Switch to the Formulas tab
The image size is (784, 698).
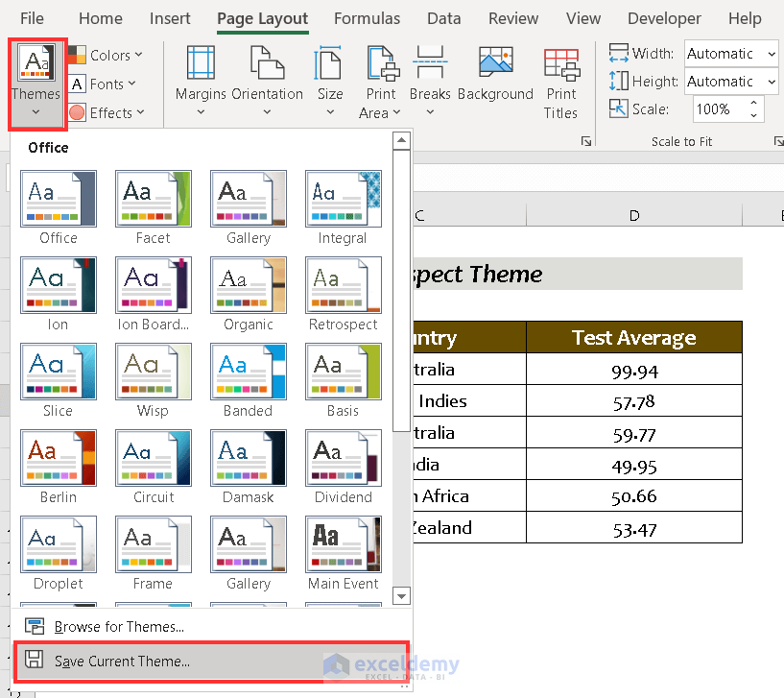(x=367, y=18)
